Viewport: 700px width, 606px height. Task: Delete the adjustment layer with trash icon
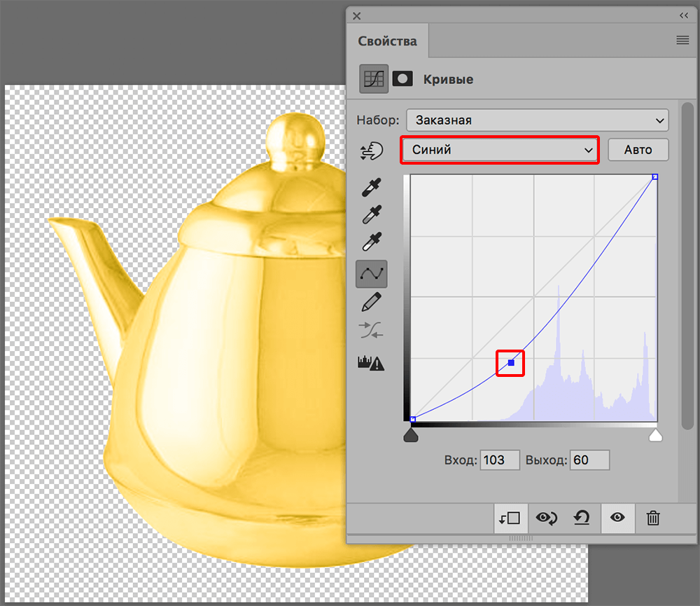(653, 518)
